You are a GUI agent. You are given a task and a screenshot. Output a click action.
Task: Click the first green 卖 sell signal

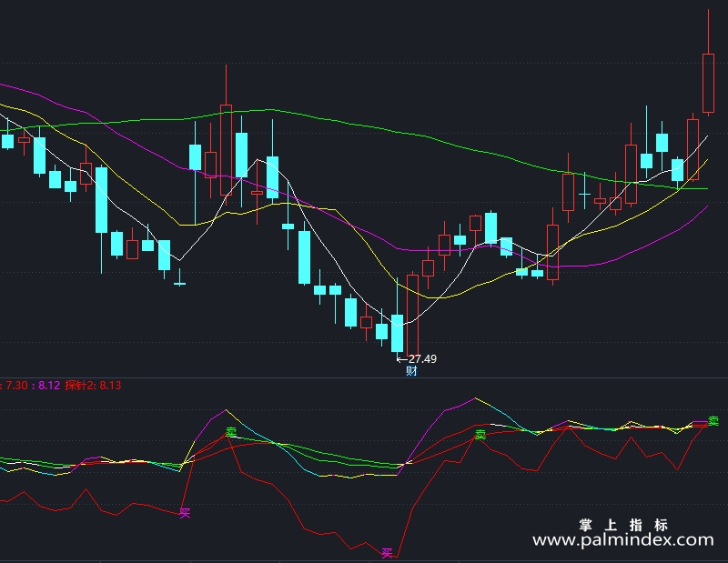pos(231,432)
